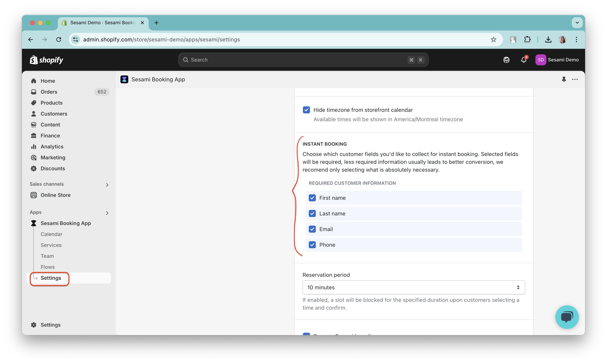Expand the tab search dropdown
This screenshot has width=607, height=364.
coord(577,23)
